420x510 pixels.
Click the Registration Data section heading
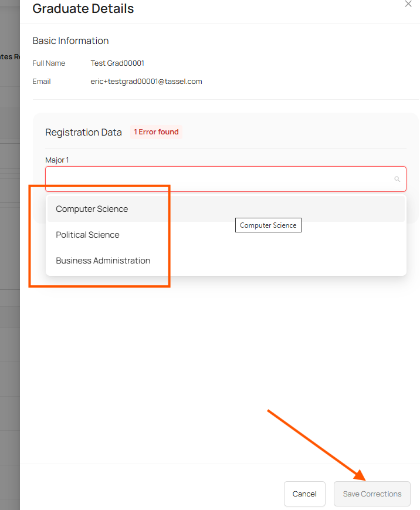point(83,132)
